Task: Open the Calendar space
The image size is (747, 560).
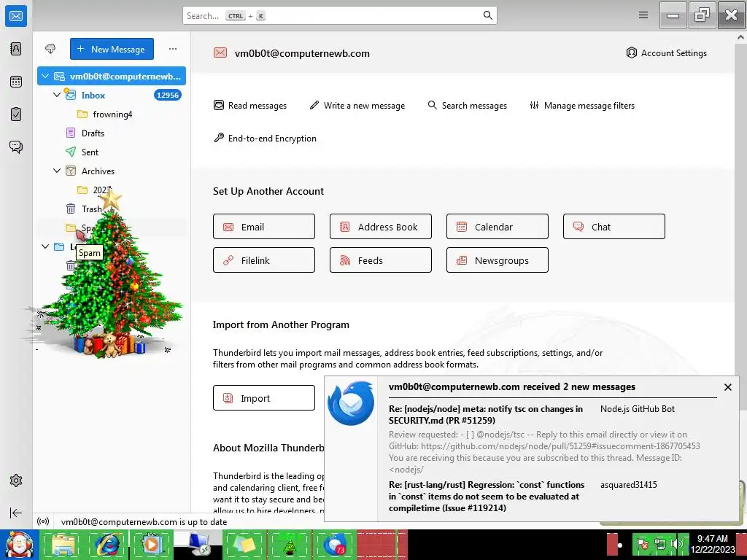Action: point(16,82)
